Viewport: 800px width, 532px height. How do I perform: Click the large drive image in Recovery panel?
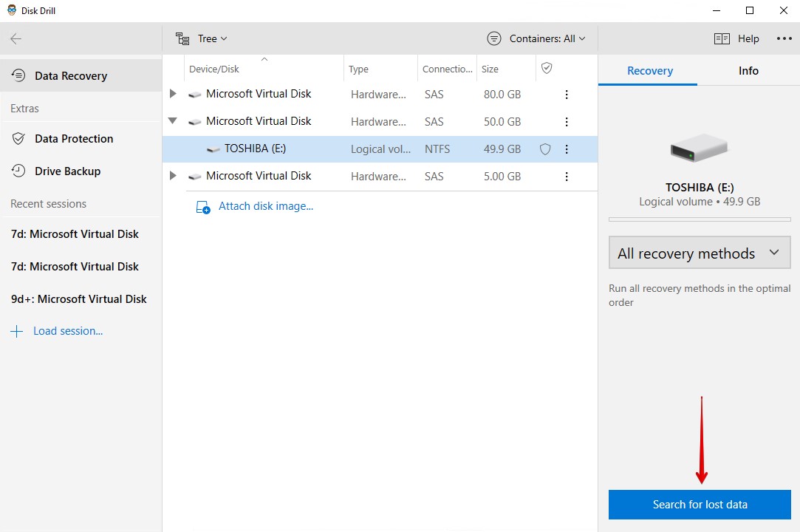[699, 148]
